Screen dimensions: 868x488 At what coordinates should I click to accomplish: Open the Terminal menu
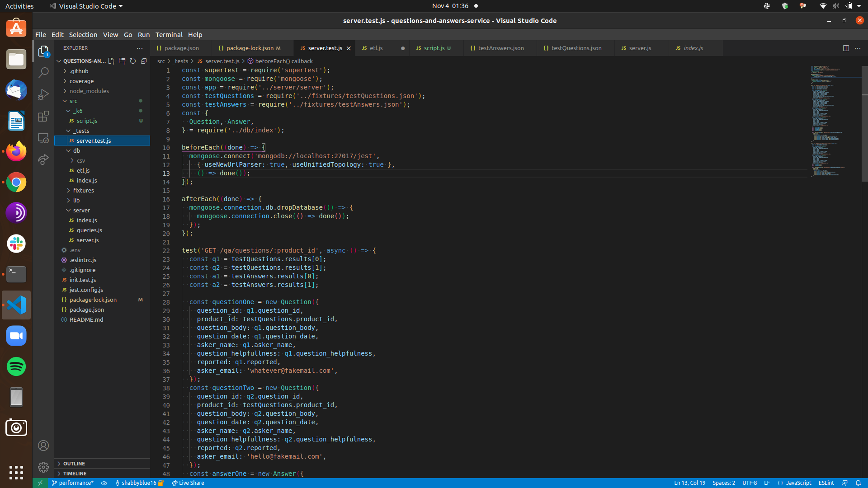coord(169,35)
